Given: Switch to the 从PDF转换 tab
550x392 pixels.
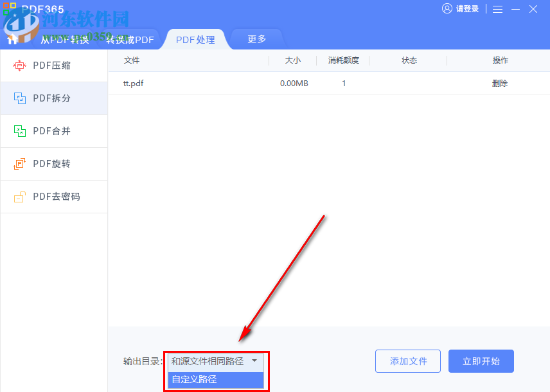Looking at the screenshot, I should click(66, 39).
